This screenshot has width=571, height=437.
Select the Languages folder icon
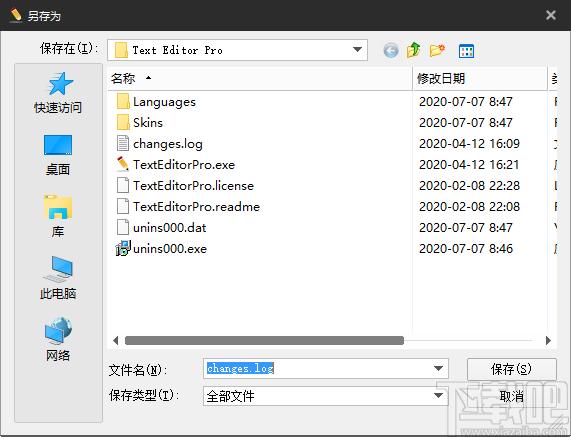pyautogui.click(x=123, y=102)
